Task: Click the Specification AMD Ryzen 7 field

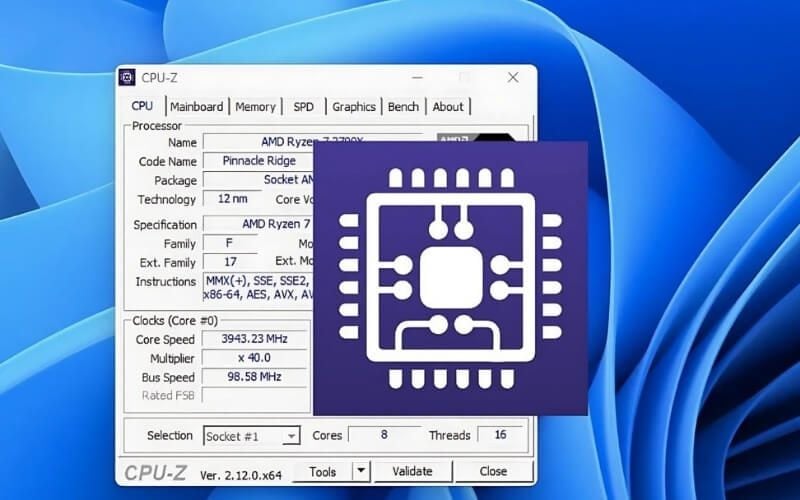Action: pyautogui.click(x=258, y=224)
